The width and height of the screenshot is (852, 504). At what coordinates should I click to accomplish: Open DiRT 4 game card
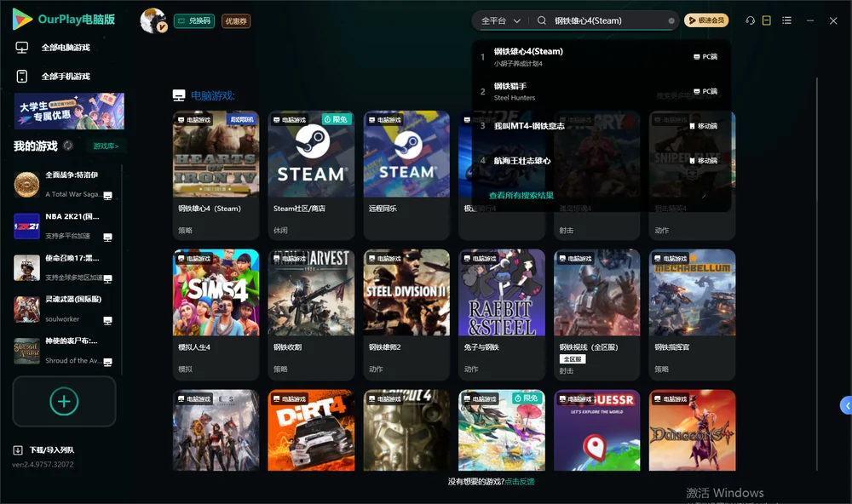311,430
